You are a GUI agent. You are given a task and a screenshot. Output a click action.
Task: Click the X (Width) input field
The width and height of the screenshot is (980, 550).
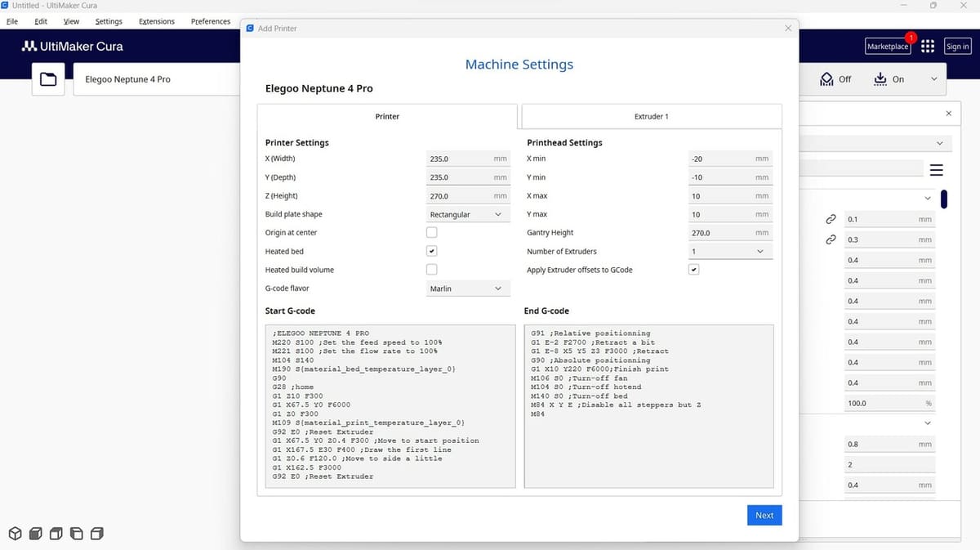468,159
